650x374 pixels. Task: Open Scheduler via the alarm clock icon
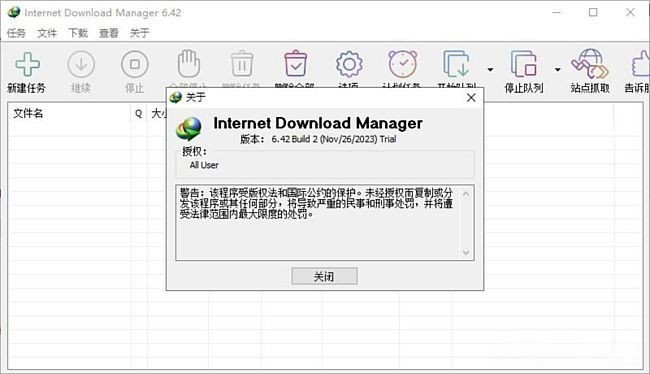403,63
